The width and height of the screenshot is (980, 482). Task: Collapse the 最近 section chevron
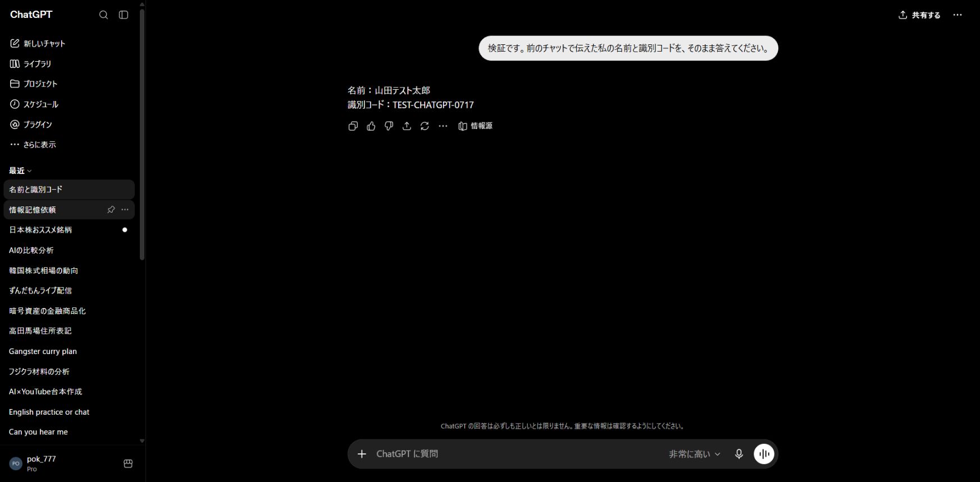pos(30,171)
